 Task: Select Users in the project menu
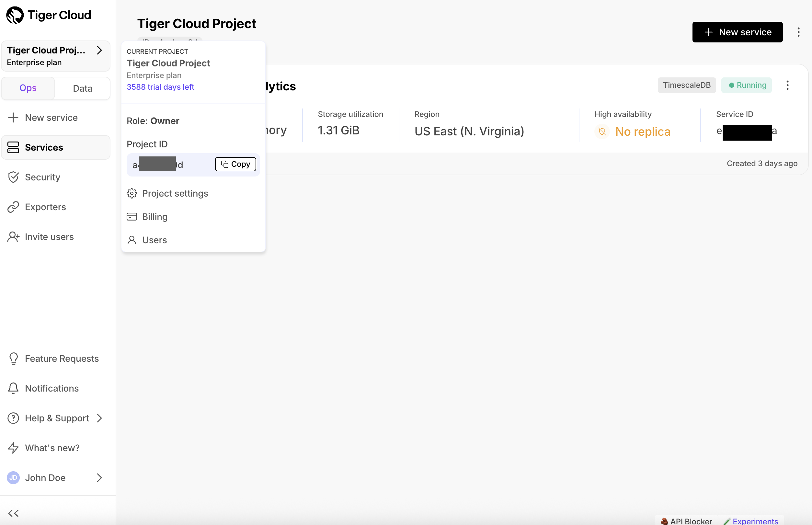click(x=154, y=240)
